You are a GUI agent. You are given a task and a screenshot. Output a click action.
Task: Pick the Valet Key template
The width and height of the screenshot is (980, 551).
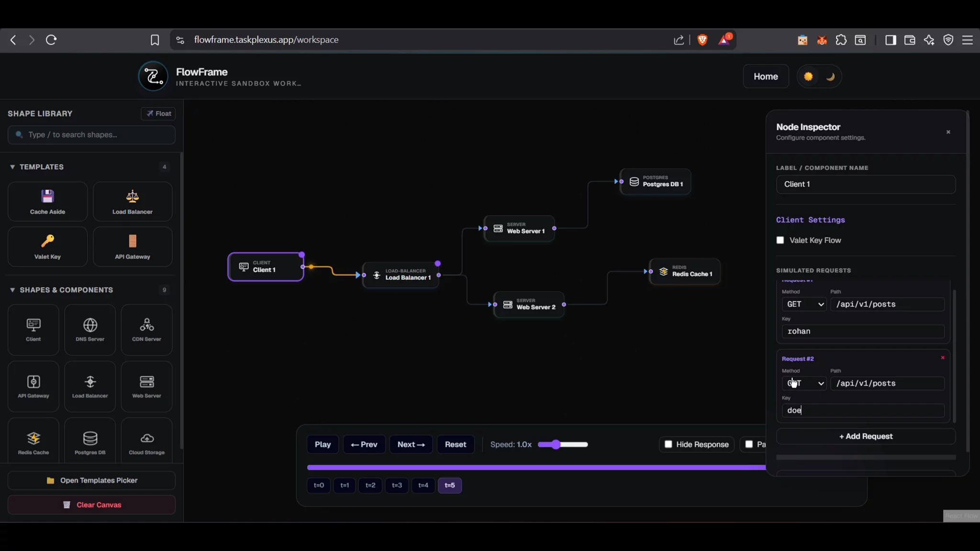tap(47, 246)
